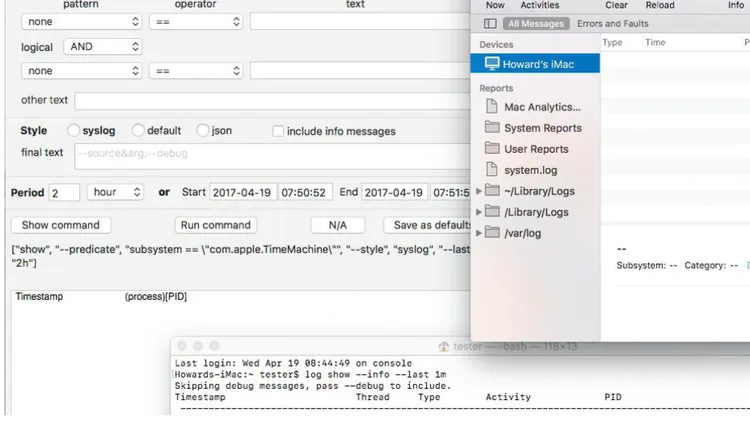Select the json style radio button
The image size is (750, 421).
[202, 130]
